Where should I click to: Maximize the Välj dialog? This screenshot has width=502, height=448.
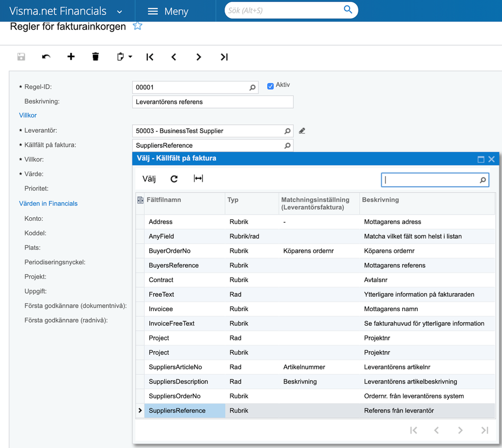point(480,159)
